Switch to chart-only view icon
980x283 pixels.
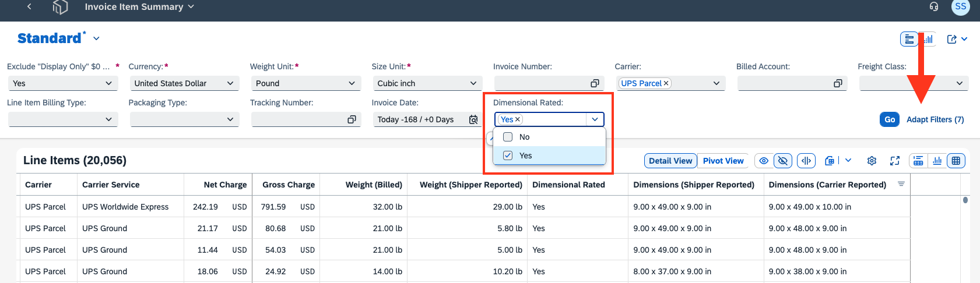(937, 161)
